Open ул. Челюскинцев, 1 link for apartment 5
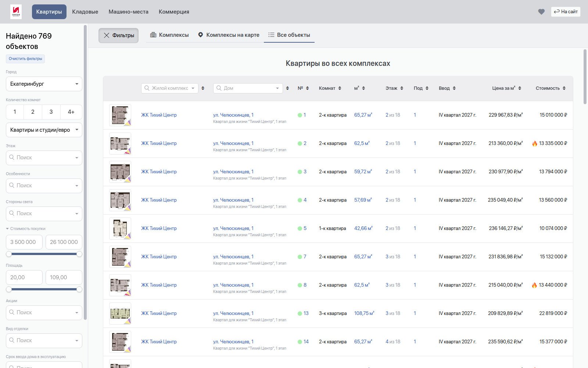588x368 pixels. (x=233, y=229)
